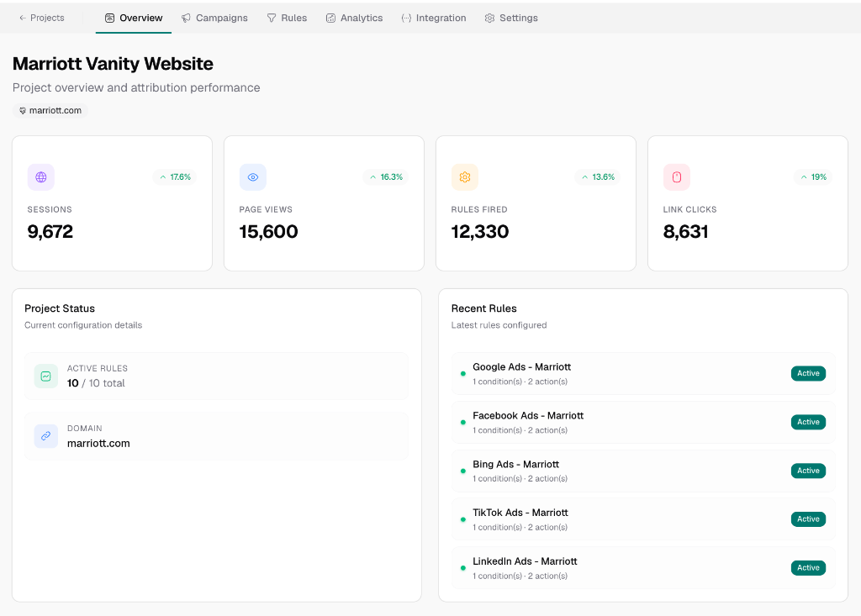
Task: Open the LinkedIn Ads - Marriott rule
Action: (643, 568)
